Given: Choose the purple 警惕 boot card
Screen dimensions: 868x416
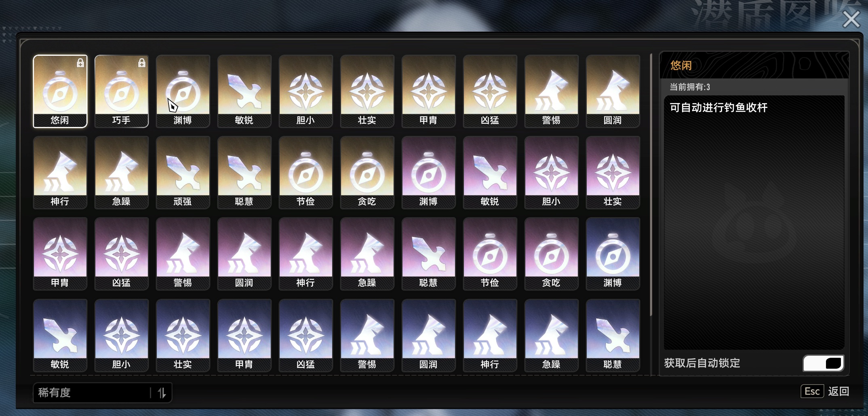Looking at the screenshot, I should [183, 254].
